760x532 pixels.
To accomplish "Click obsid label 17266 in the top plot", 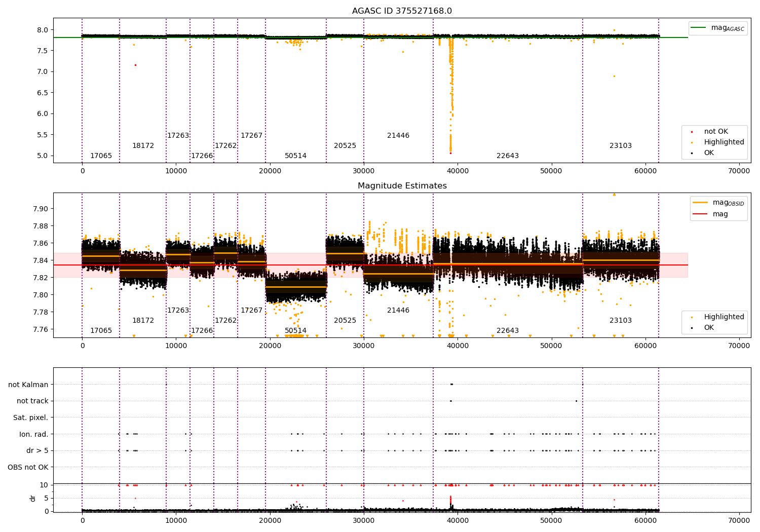I will (x=202, y=156).
